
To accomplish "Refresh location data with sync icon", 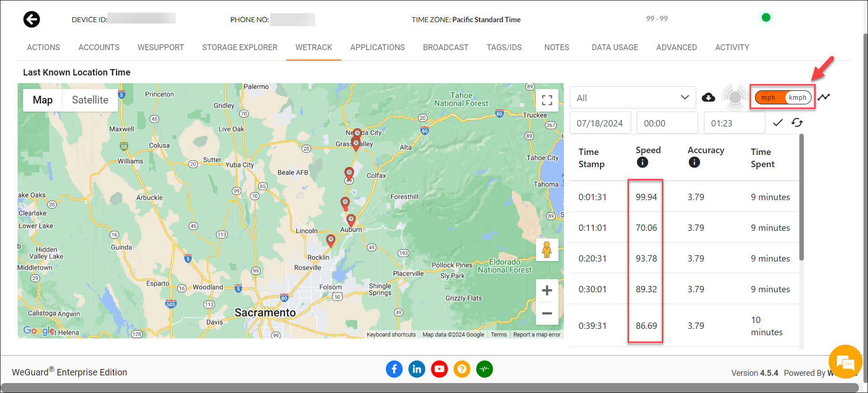I will pos(797,122).
